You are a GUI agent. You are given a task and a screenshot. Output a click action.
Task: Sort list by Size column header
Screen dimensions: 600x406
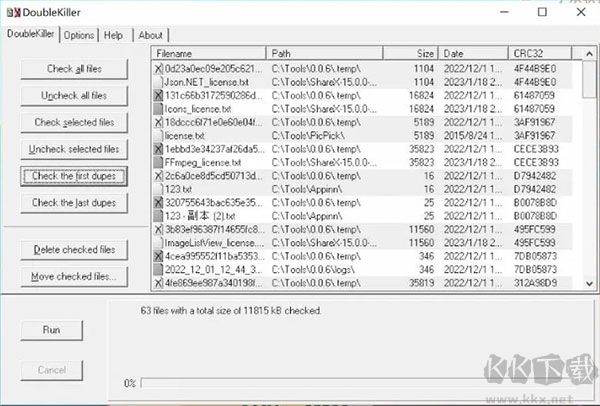[411, 54]
